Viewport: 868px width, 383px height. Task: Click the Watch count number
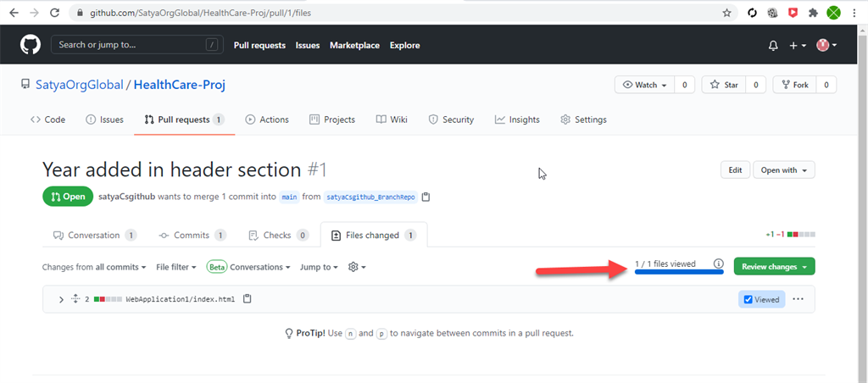685,85
